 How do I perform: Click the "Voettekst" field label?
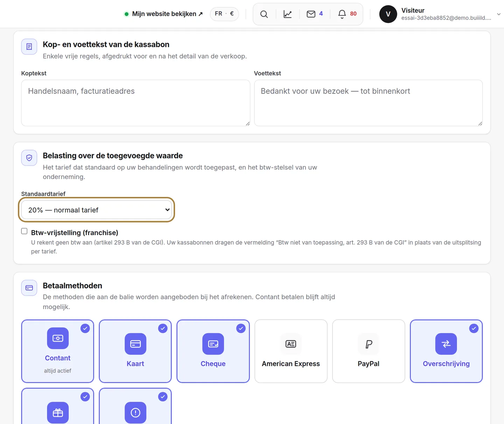pos(267,73)
